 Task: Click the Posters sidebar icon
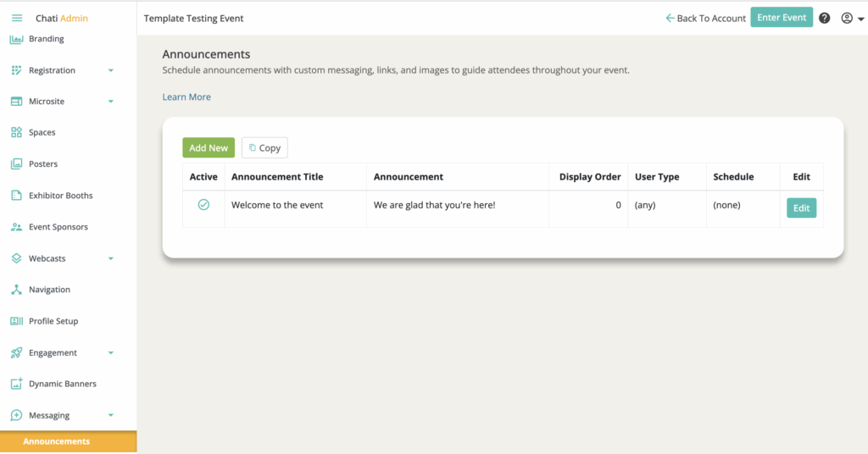(x=16, y=164)
